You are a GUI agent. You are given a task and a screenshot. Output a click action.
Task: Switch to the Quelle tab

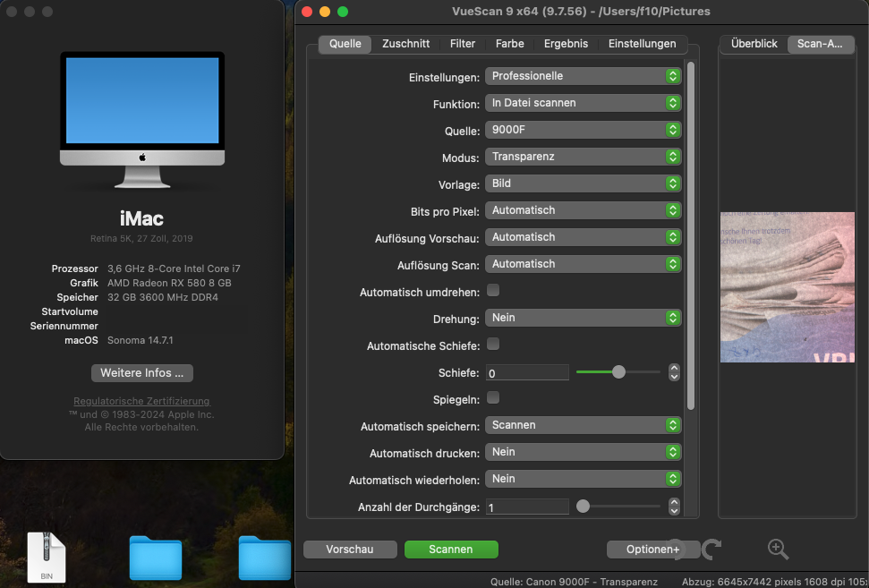coord(345,44)
